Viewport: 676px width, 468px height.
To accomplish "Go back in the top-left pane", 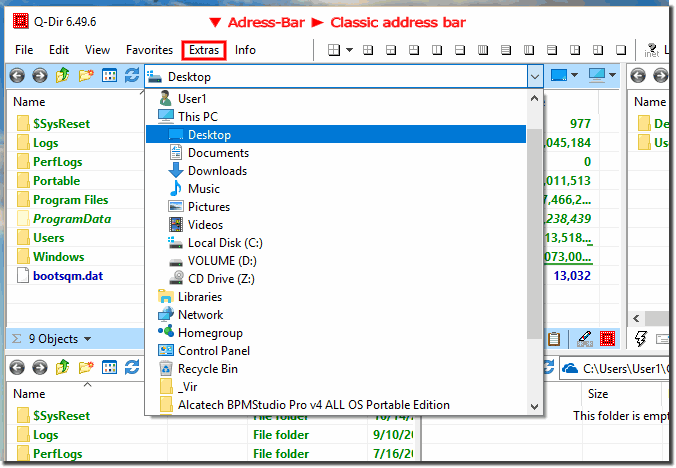I will point(17,76).
